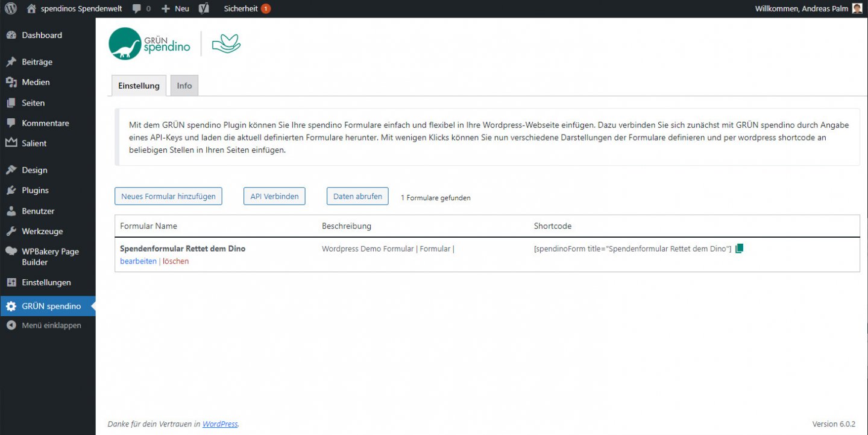
Task: Click the Formular Name column header
Action: [149, 226]
